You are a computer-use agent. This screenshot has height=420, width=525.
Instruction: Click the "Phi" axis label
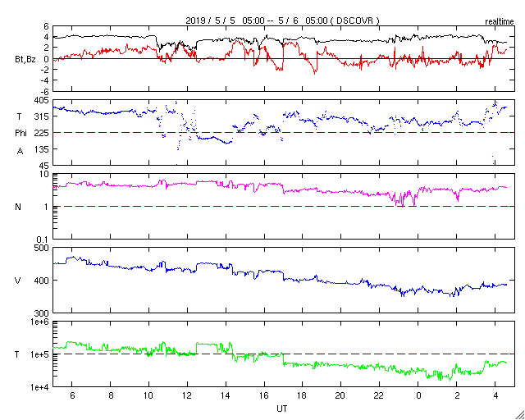(x=21, y=134)
